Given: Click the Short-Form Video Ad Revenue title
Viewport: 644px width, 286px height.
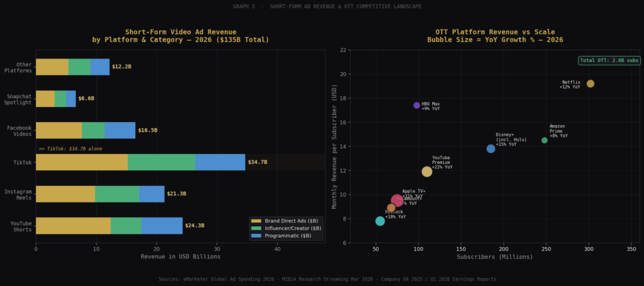Looking at the screenshot, I should point(180,36).
